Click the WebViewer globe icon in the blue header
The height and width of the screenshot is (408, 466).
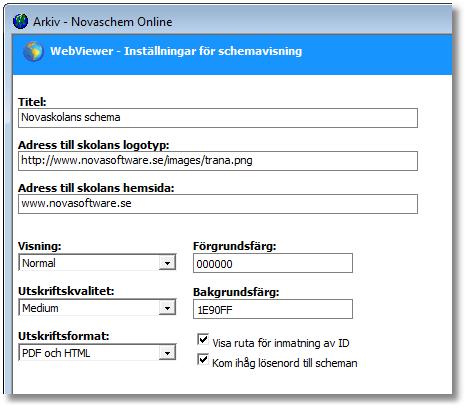pyautogui.click(x=33, y=51)
